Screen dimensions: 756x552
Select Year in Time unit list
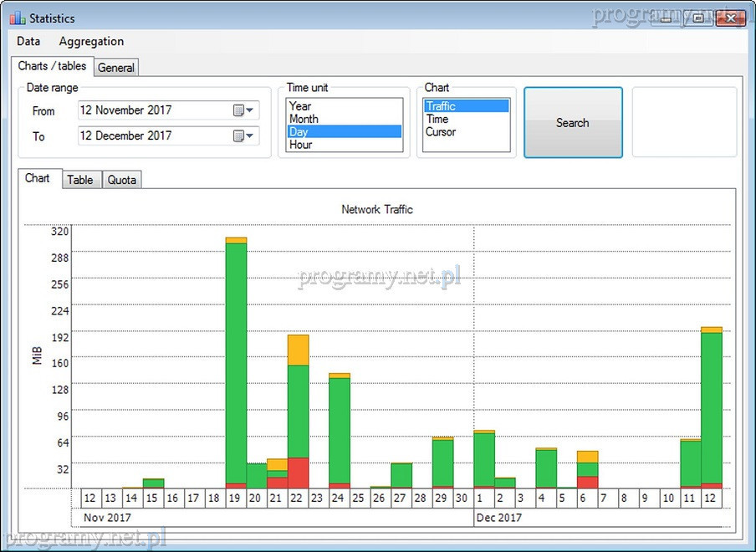(x=300, y=106)
